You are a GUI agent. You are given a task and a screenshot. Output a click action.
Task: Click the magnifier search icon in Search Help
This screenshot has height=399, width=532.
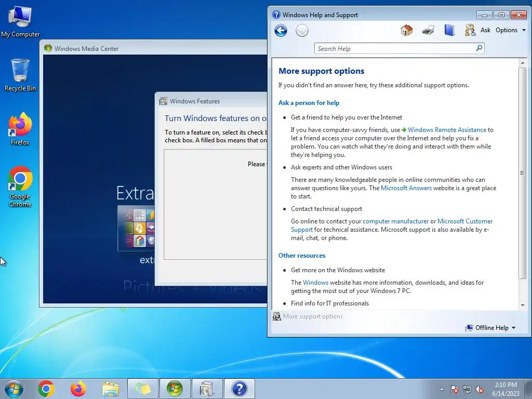tap(479, 48)
